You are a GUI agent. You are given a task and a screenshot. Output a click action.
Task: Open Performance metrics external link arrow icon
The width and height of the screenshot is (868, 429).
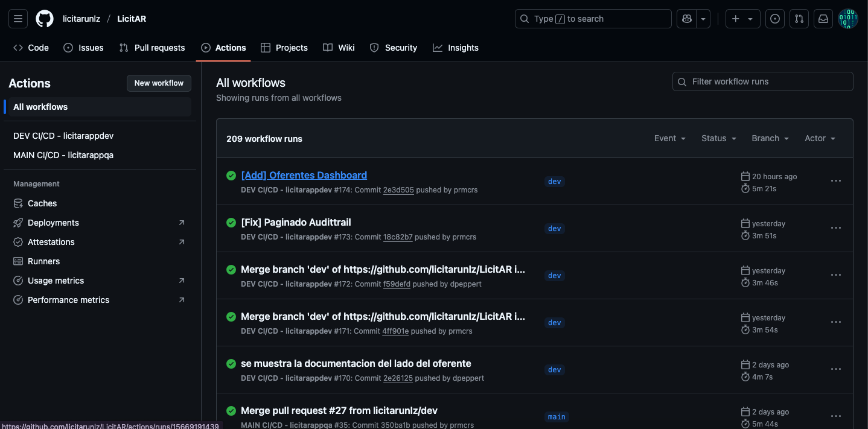tap(182, 300)
